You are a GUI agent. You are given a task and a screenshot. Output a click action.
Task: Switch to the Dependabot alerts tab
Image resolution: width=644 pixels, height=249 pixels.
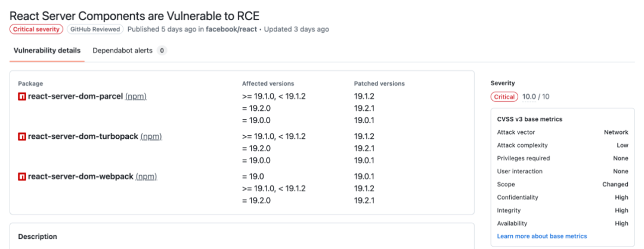click(123, 51)
